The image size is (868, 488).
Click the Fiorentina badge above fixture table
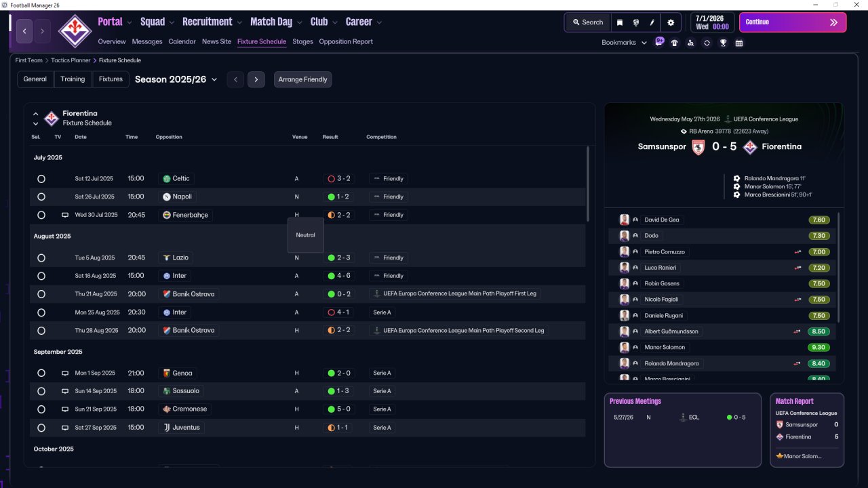pyautogui.click(x=52, y=119)
